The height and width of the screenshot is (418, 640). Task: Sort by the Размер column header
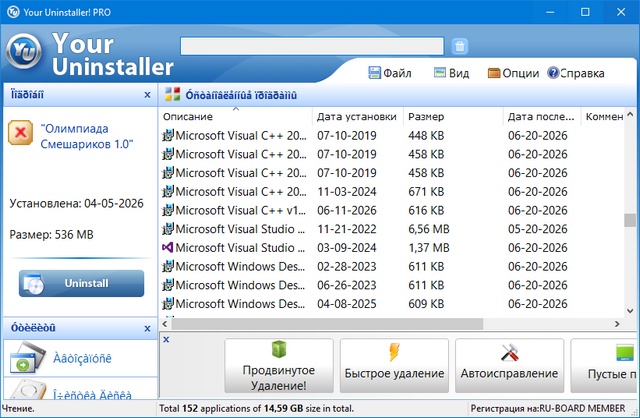(x=453, y=117)
